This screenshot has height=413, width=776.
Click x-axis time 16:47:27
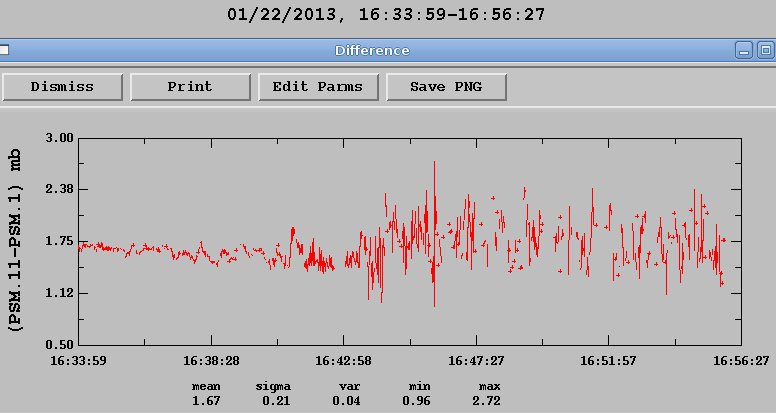click(x=476, y=361)
